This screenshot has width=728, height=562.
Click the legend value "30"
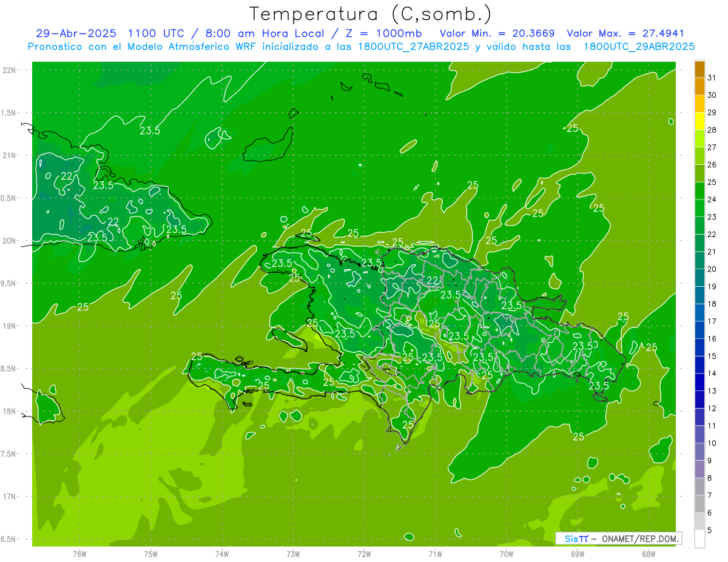click(x=712, y=95)
